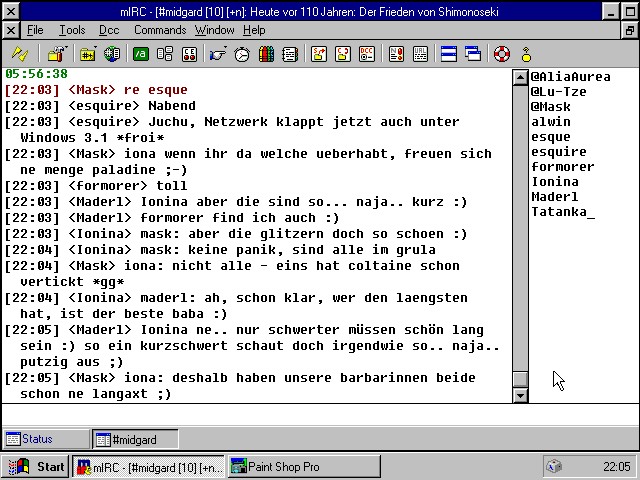This screenshot has height=480, width=640.
Task: Open the Window menu
Action: pyautogui.click(x=214, y=30)
